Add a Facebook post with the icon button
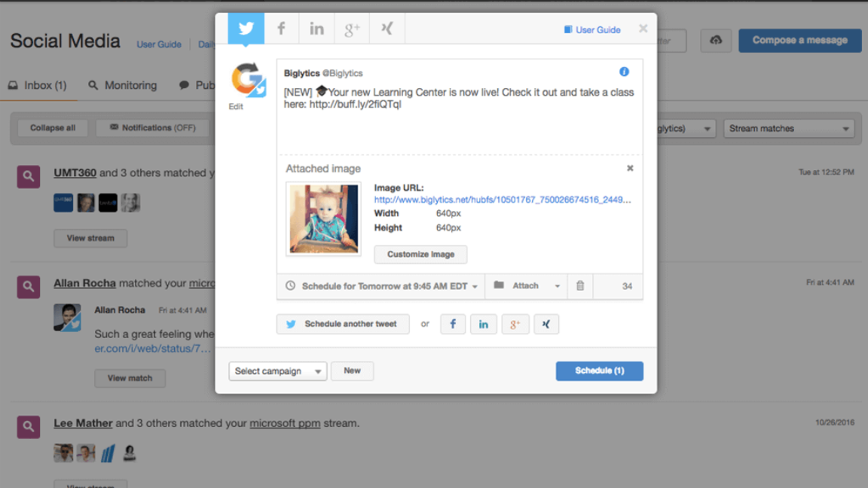Viewport: 868px width, 488px height. pos(452,325)
